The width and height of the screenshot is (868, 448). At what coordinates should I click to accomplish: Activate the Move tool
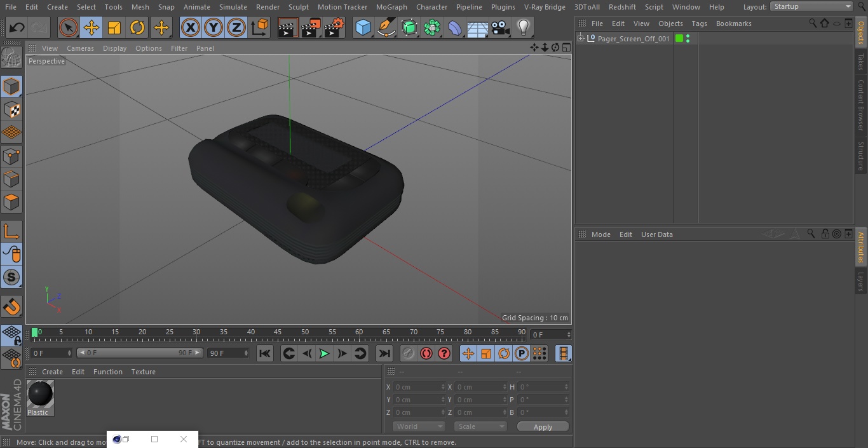tap(92, 27)
